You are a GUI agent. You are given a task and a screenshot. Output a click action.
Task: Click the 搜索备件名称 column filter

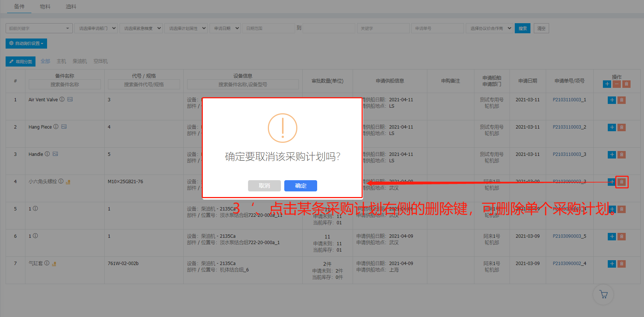pyautogui.click(x=65, y=84)
